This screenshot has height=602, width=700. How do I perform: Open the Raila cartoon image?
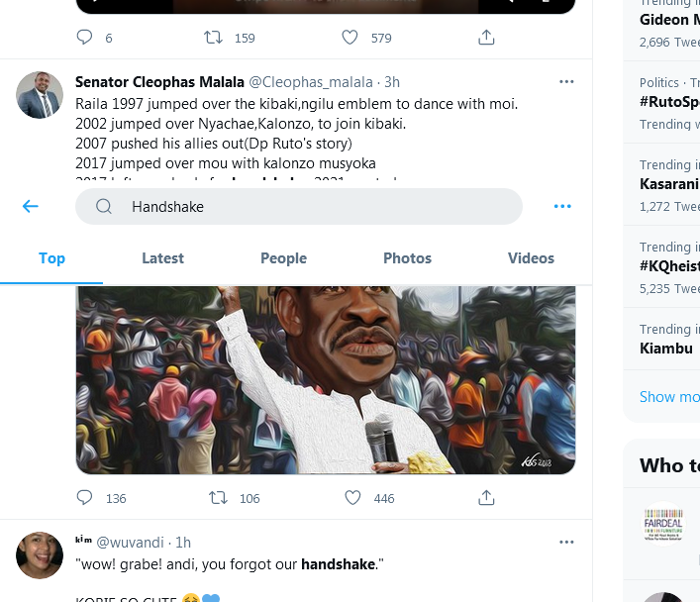click(326, 380)
